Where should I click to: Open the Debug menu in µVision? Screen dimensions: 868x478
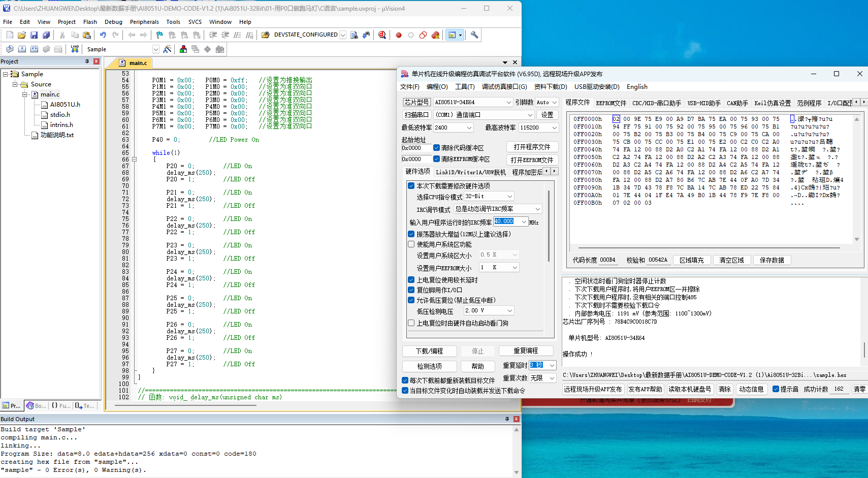click(x=113, y=22)
